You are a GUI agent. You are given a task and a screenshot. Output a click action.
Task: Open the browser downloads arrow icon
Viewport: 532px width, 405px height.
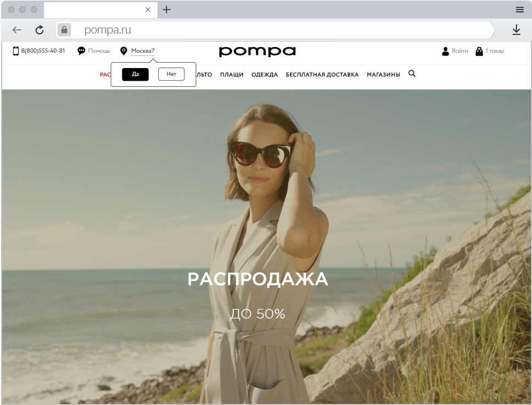tap(517, 30)
